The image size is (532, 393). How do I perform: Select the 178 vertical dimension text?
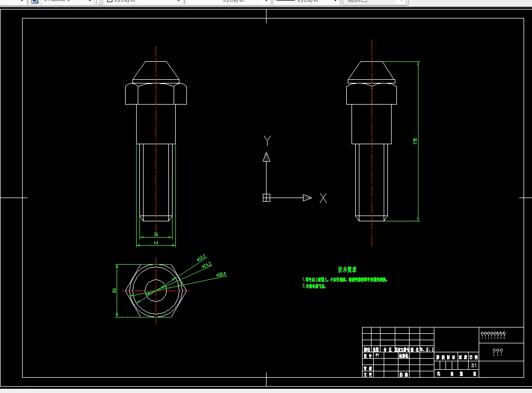415,141
